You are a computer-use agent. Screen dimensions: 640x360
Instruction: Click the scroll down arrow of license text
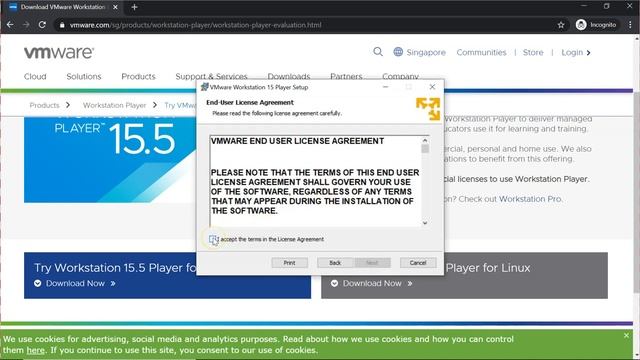tap(425, 223)
